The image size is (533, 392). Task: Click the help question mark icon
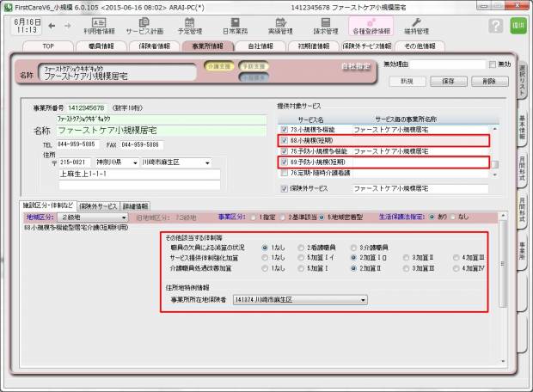[494, 26]
